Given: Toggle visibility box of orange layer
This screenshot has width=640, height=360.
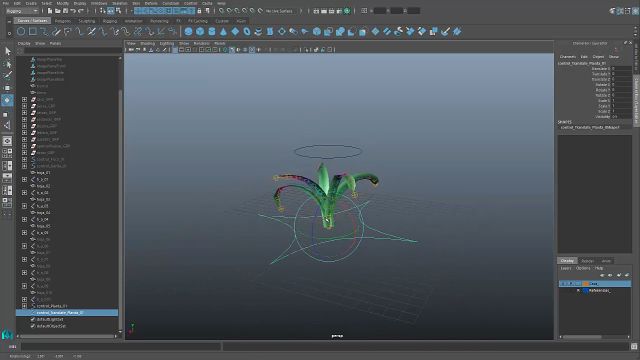Looking at the screenshot, I should (x=564, y=283).
